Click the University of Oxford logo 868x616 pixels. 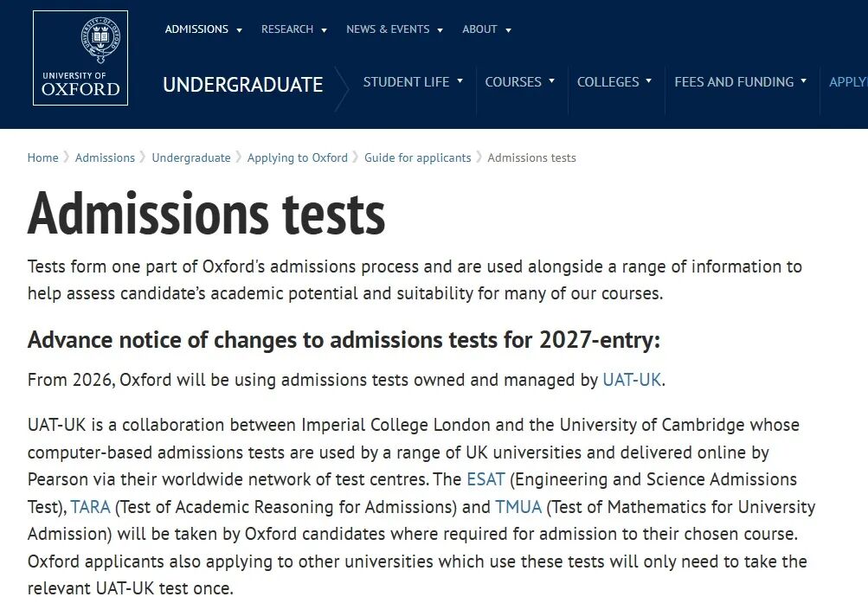(80, 58)
